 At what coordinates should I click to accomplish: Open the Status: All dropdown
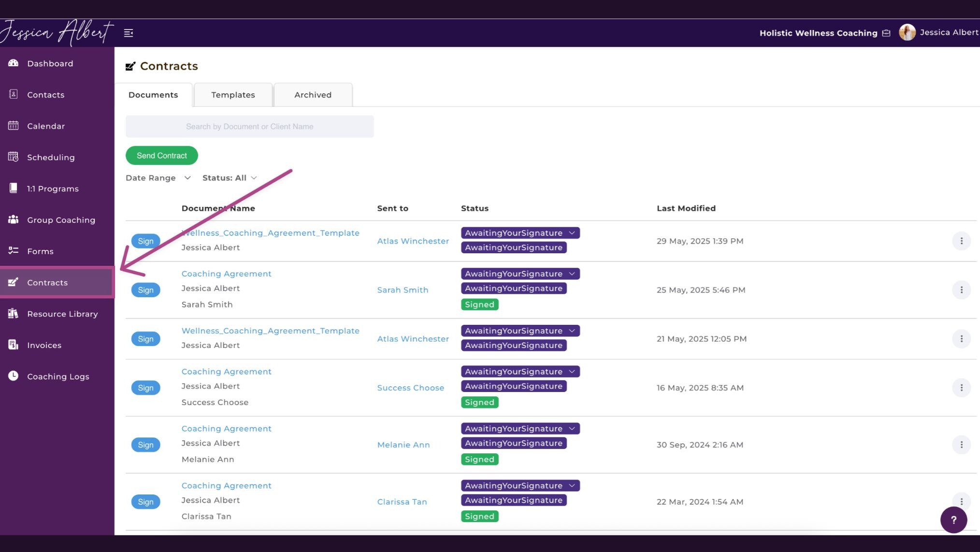(230, 178)
